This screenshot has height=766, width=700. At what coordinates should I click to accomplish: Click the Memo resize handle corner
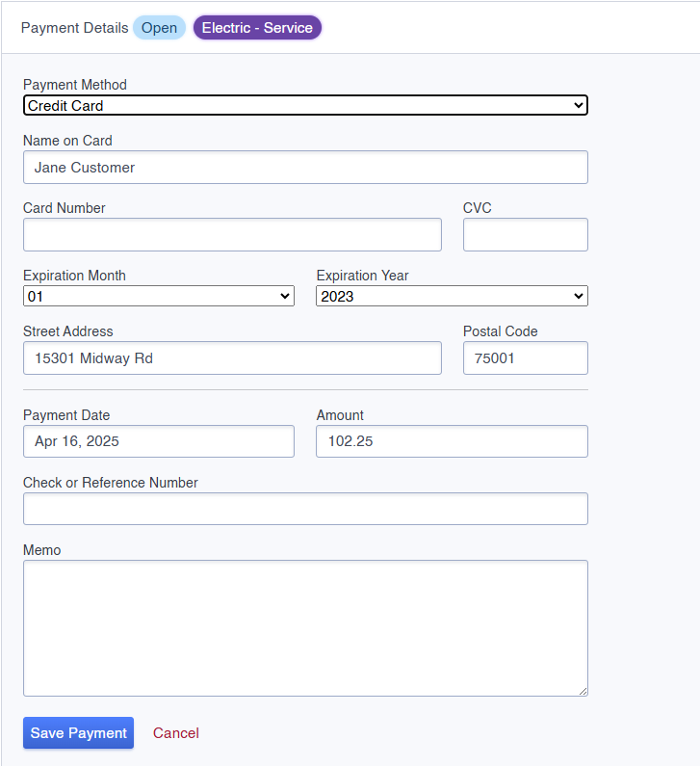click(583, 691)
